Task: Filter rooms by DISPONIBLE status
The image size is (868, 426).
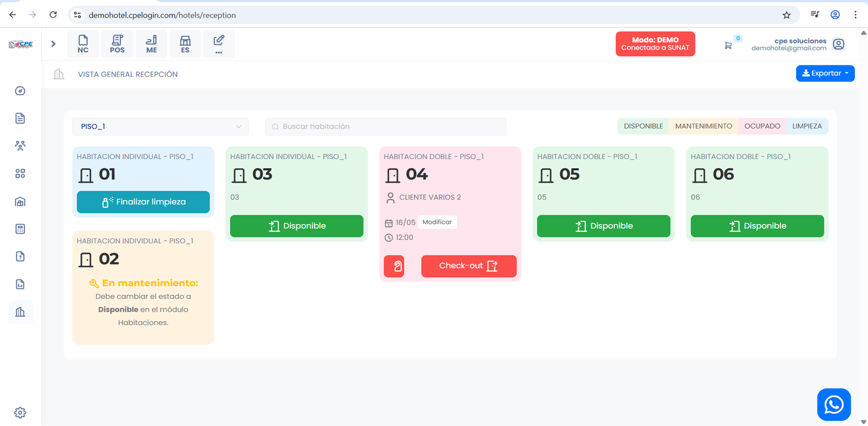Action: [x=643, y=126]
